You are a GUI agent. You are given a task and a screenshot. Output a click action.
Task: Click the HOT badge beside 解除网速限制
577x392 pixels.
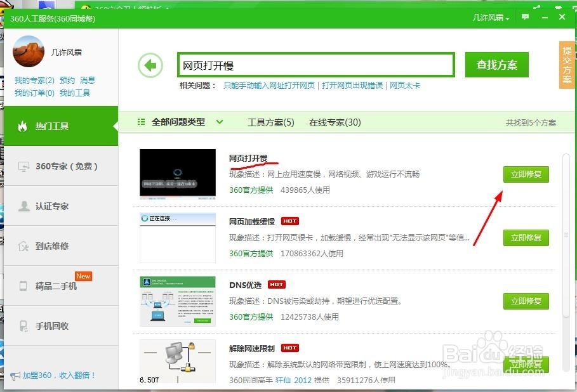pos(290,348)
